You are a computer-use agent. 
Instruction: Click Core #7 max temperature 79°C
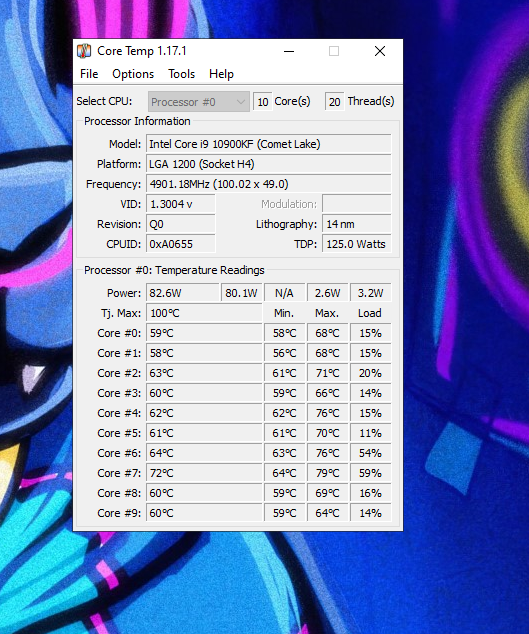point(328,473)
